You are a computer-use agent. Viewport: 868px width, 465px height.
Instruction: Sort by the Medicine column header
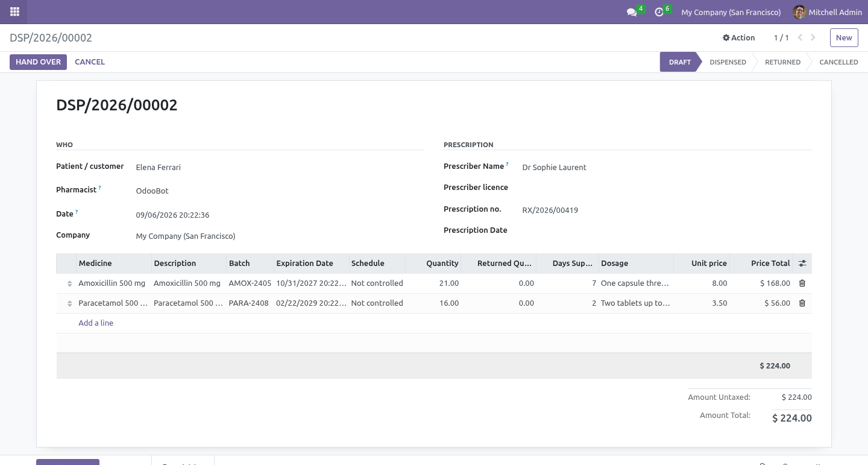pyautogui.click(x=113, y=264)
